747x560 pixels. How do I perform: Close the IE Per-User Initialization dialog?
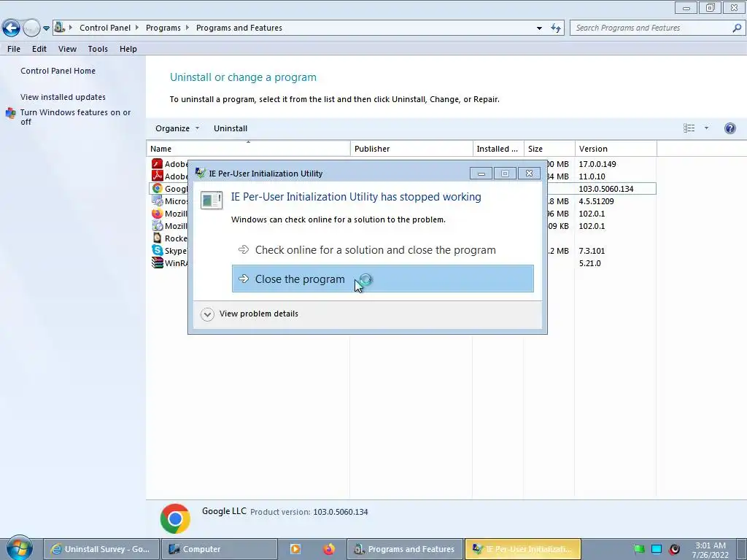(x=529, y=174)
